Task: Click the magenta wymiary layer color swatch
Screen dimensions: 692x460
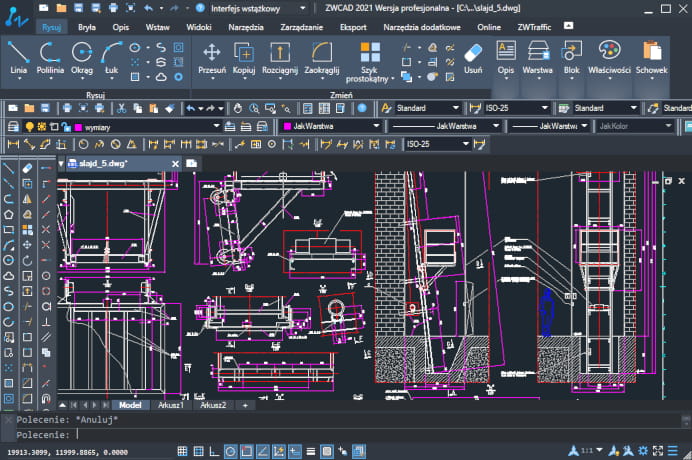Action: point(79,127)
